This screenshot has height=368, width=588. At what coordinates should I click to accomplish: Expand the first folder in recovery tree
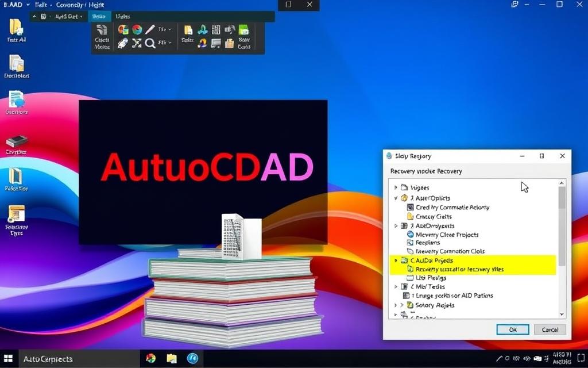(x=396, y=187)
